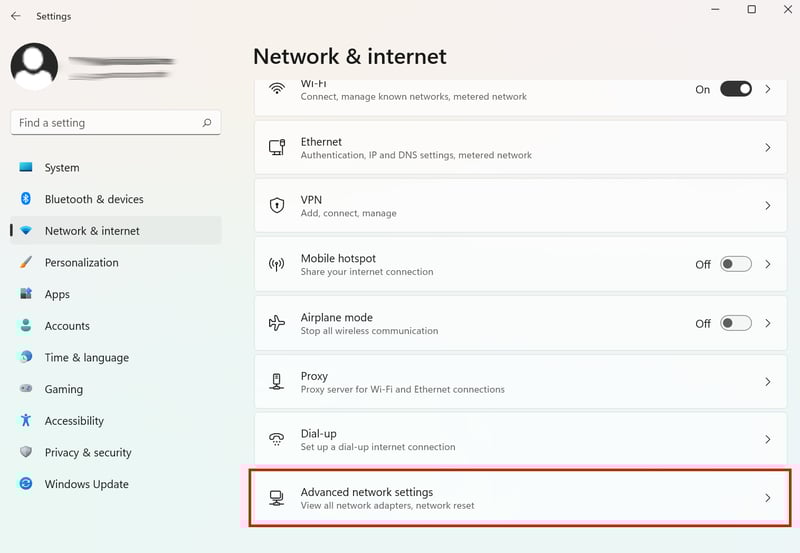Enable the Mobile hotspot toggle
The image size is (800, 553).
736,264
